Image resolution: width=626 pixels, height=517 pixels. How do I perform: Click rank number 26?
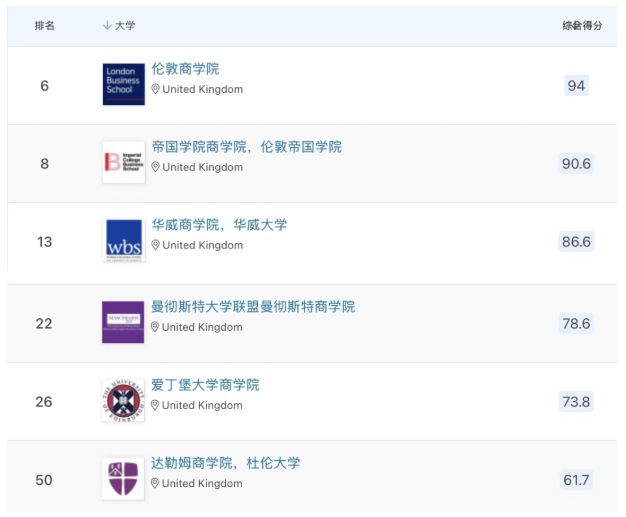[44, 402]
